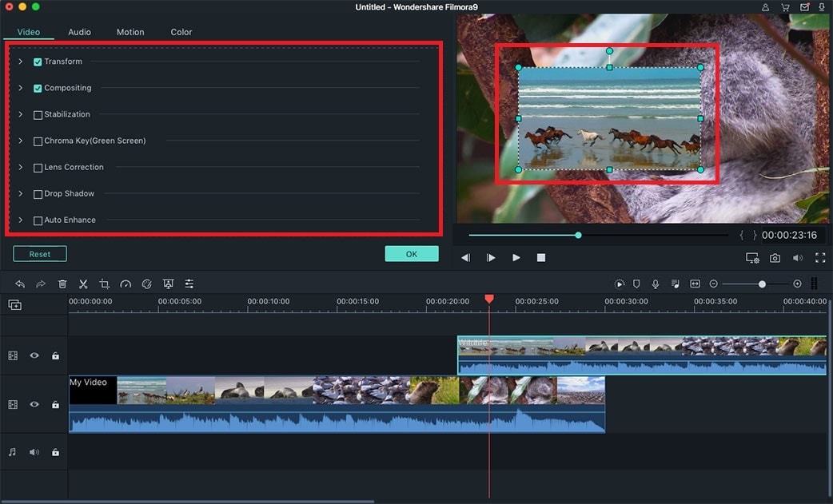Enable the Drop Shadow checkbox
Viewport: 833px width, 504px height.
click(38, 195)
